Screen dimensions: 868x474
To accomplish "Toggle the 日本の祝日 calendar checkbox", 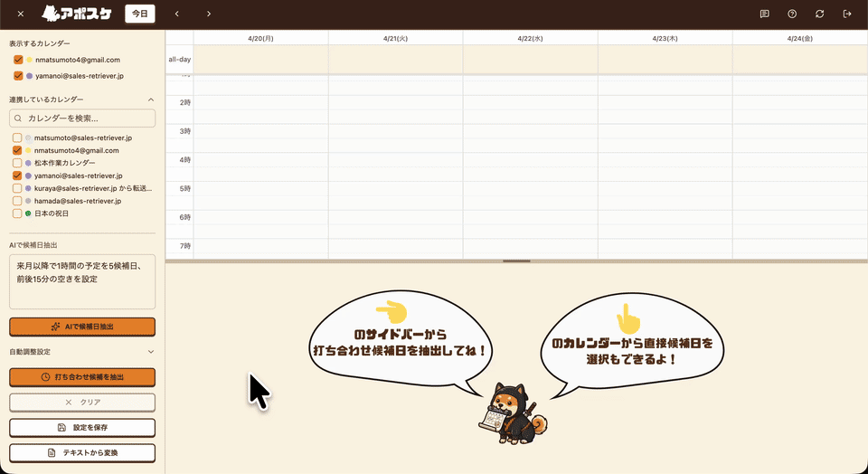I will (x=17, y=213).
